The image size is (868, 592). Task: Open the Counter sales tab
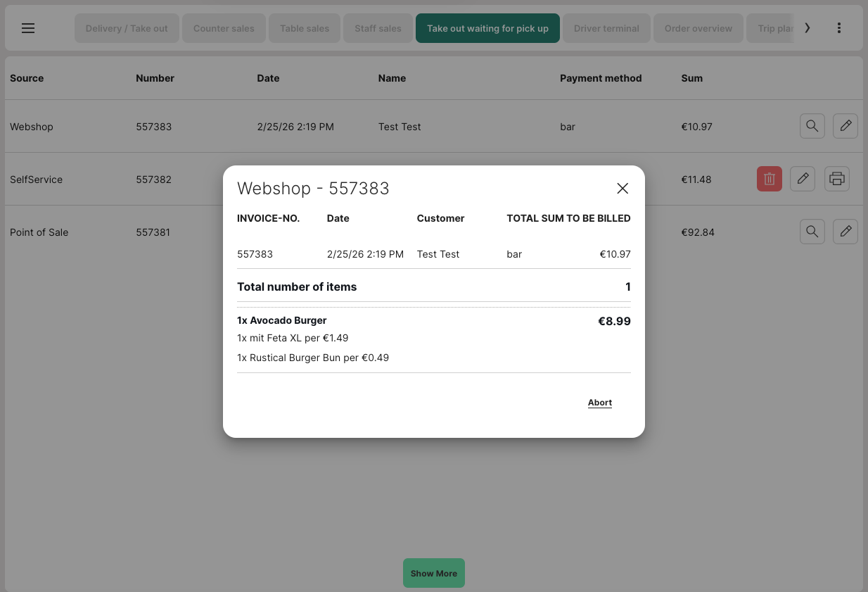coord(224,29)
